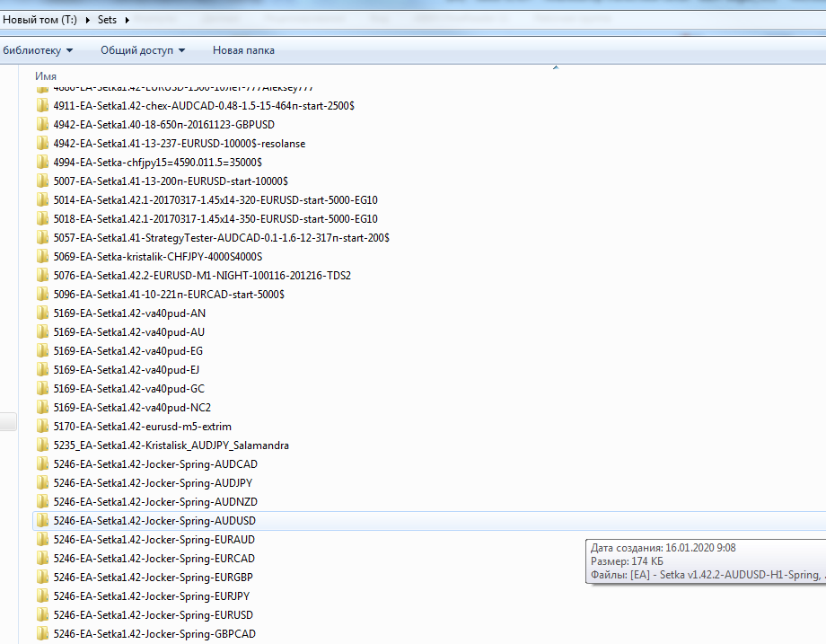
Task: Click folder icon of 4911-EA-Setka1.42-chex-AUDCAD
Action: (x=43, y=106)
